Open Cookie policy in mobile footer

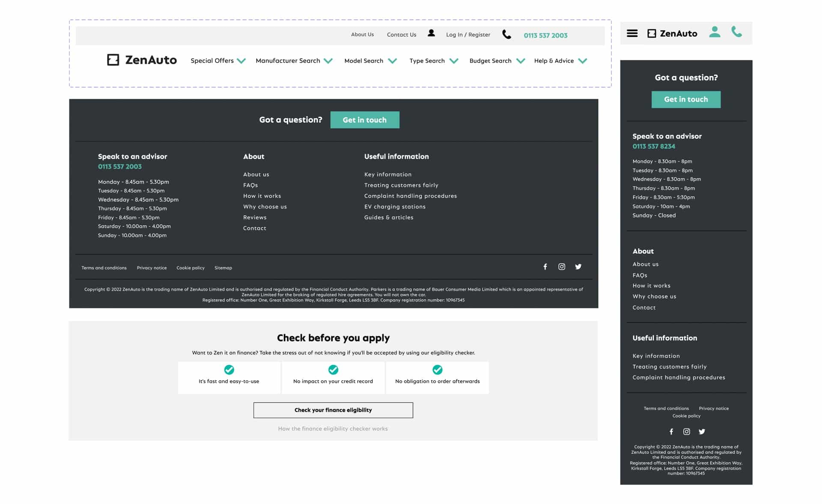pyautogui.click(x=686, y=416)
